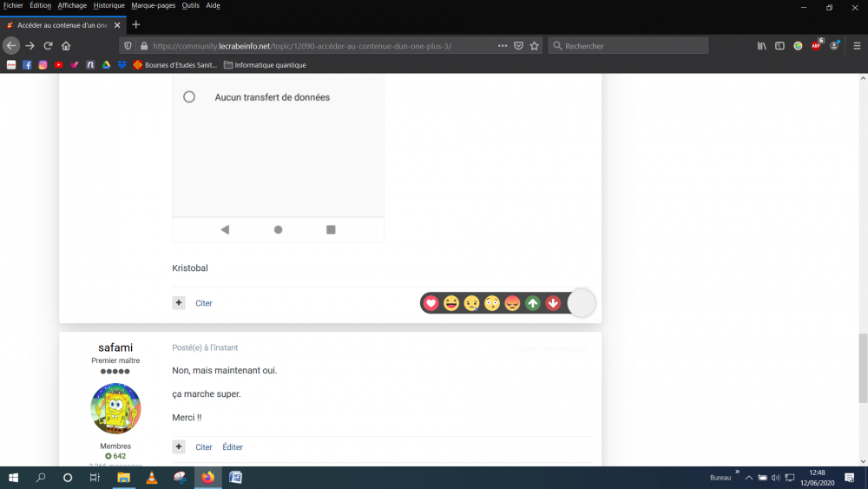Open page actions three-dot menu
The image size is (868, 489).
502,46
